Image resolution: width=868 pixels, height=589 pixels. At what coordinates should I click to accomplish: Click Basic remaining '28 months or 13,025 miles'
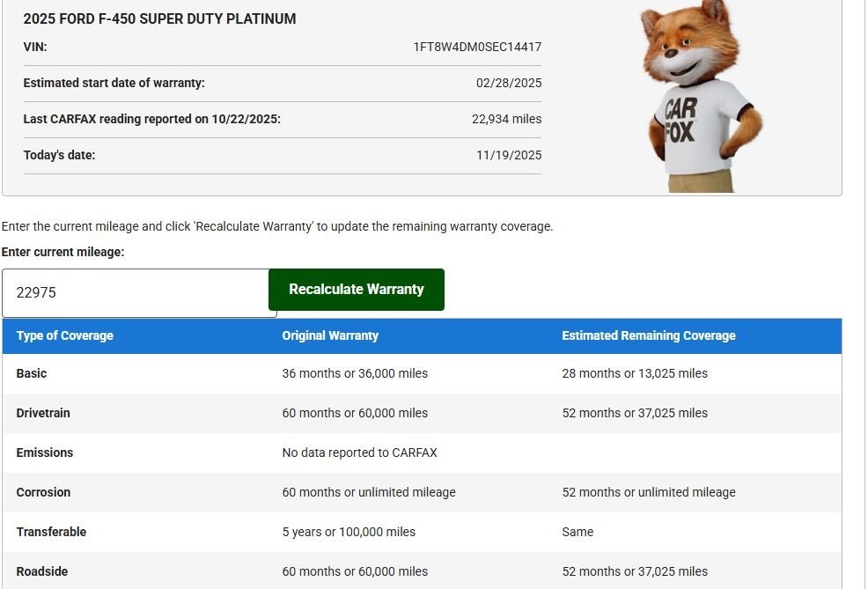pyautogui.click(x=635, y=373)
